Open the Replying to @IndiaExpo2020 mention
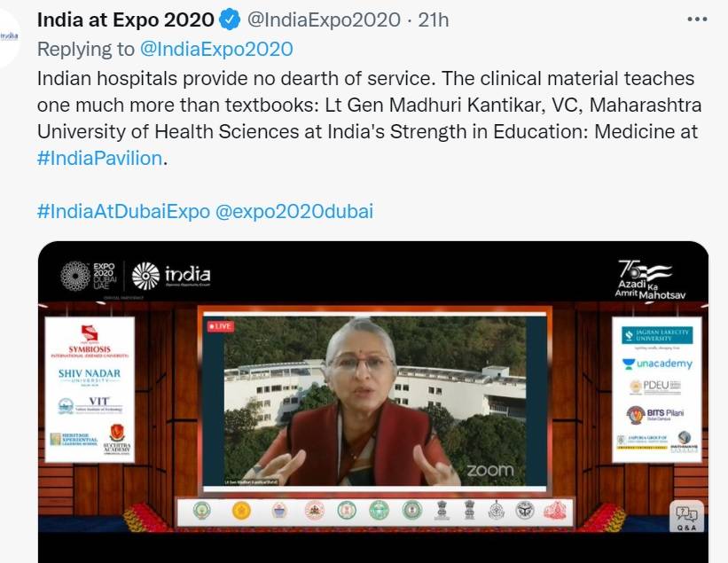 [216, 49]
